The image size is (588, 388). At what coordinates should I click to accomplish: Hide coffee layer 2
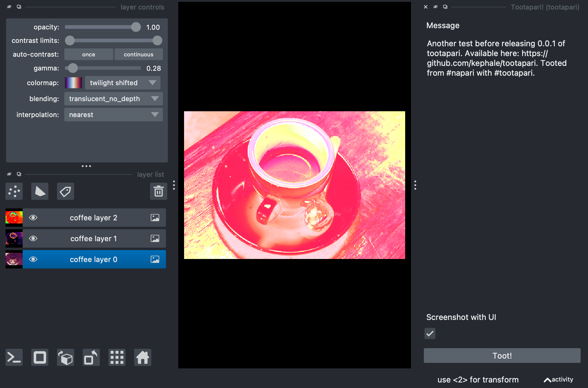(33, 218)
